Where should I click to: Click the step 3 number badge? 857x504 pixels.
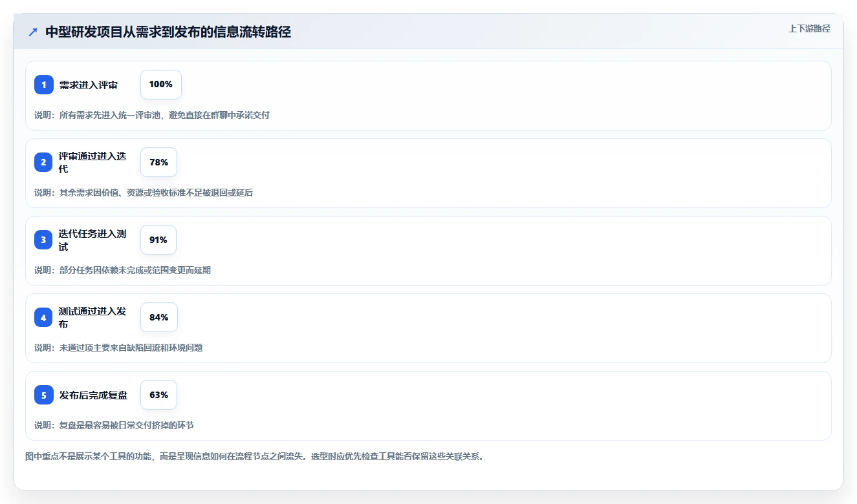[x=44, y=240]
